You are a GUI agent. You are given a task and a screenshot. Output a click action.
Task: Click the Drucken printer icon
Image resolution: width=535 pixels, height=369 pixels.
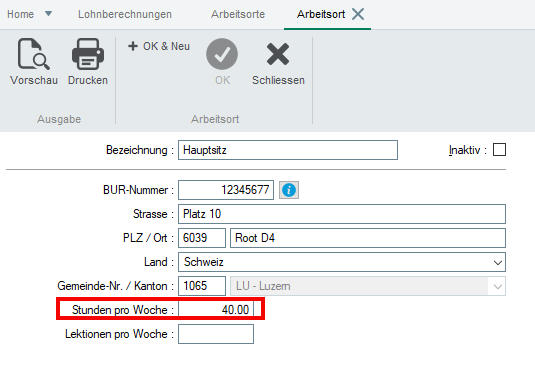pyautogui.click(x=88, y=54)
